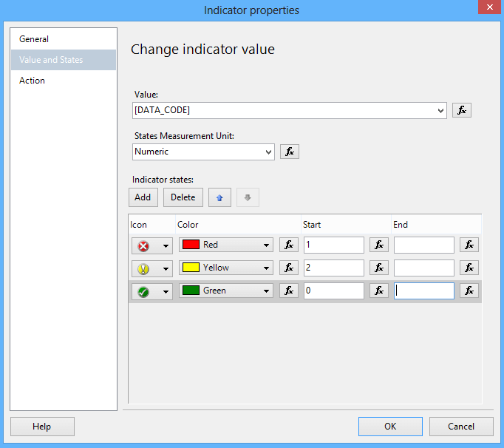This screenshot has width=504, height=448.
Task: Go to the Action page
Action: coord(64,81)
